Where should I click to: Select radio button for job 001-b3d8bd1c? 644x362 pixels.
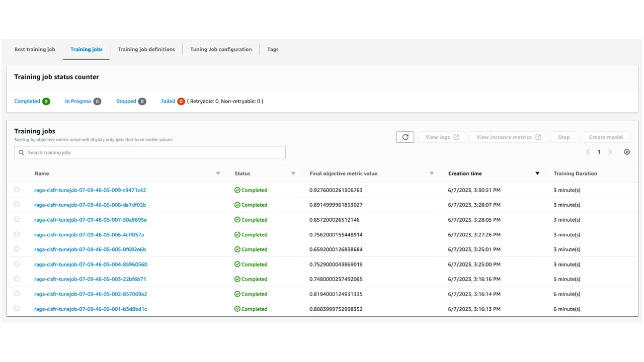[x=17, y=309]
